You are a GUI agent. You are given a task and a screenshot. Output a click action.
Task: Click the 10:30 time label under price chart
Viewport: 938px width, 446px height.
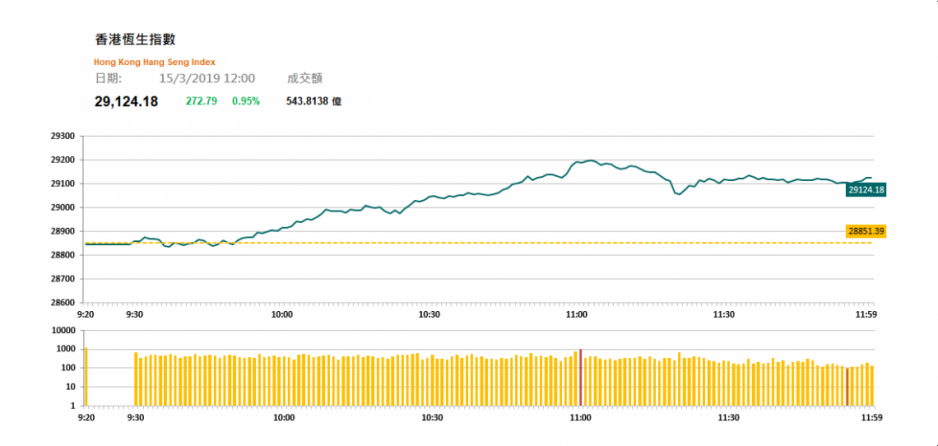(x=429, y=314)
